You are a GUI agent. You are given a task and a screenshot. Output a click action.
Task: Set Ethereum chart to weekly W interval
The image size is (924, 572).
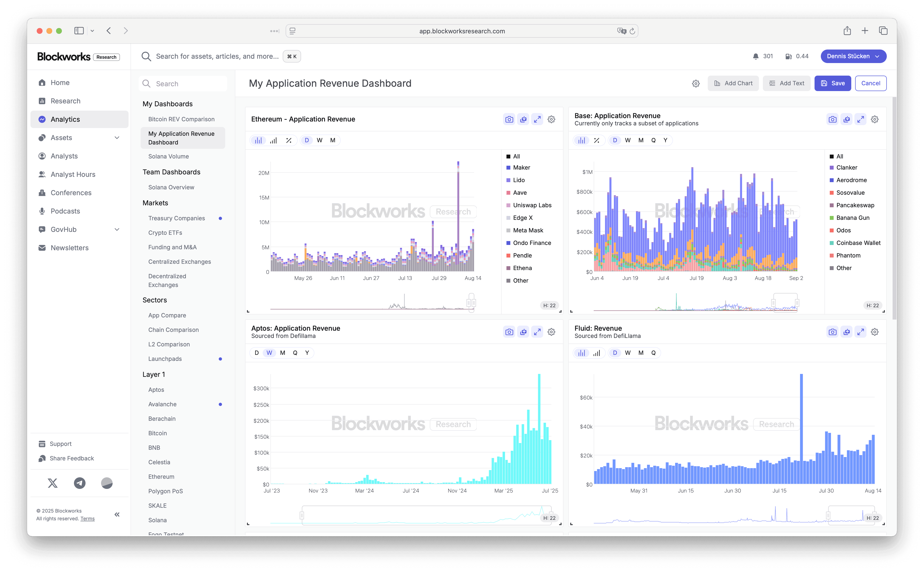[319, 140]
